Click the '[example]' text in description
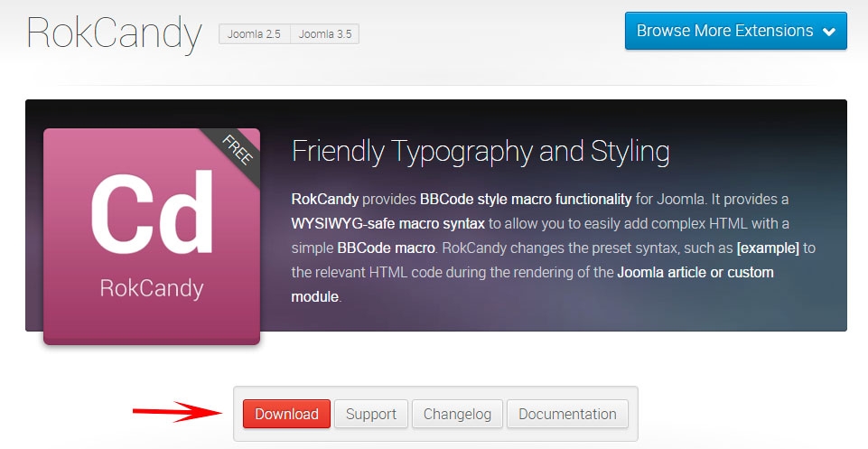The width and height of the screenshot is (868, 449). 768,248
